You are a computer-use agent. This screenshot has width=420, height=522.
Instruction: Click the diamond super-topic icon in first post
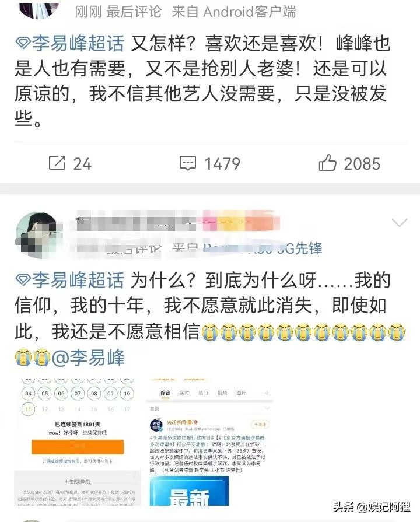point(23,43)
